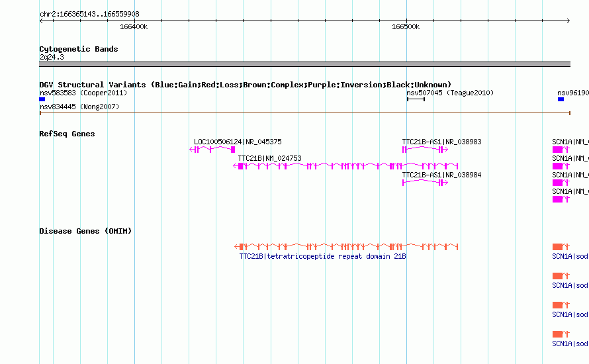This screenshot has height=364, width=589.
Task: Click the LOC100506124 magenta transcript glyph
Action: [x=212, y=150]
